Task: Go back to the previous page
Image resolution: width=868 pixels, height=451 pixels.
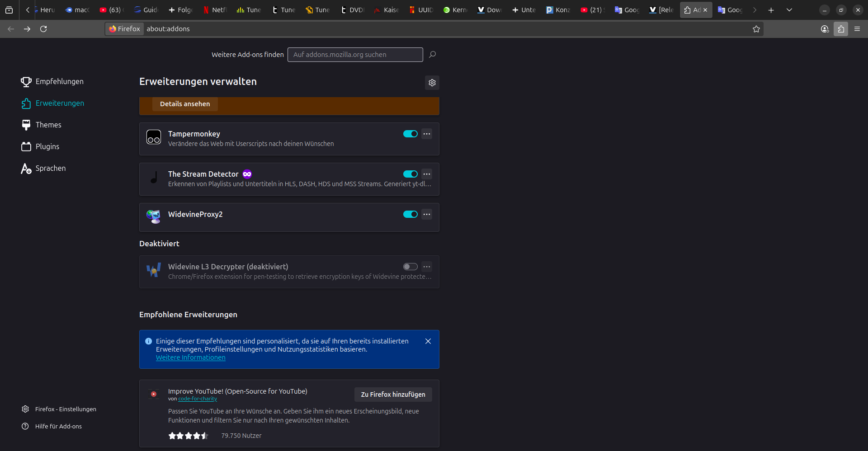Action: coord(11,29)
